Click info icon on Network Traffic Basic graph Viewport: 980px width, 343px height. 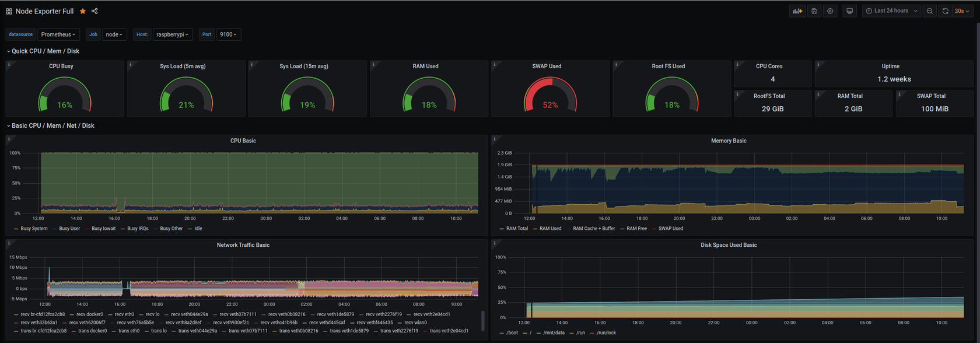(x=9, y=243)
